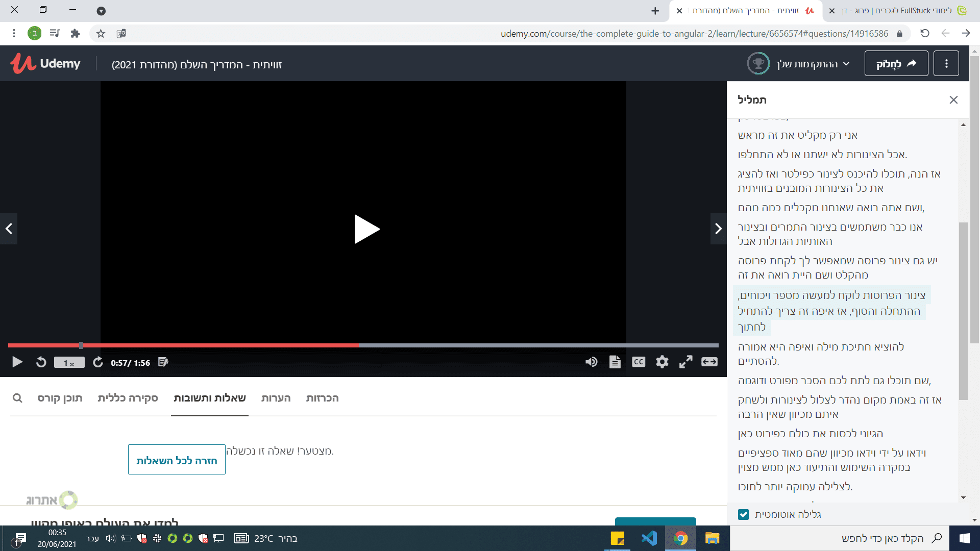Click the transcript document icon in player
This screenshot has width=980, height=551.
pyautogui.click(x=615, y=362)
